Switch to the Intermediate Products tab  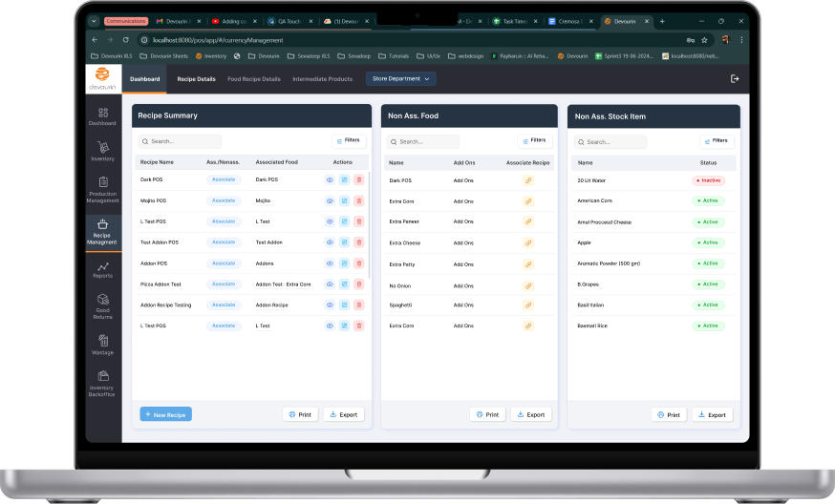[x=322, y=79]
